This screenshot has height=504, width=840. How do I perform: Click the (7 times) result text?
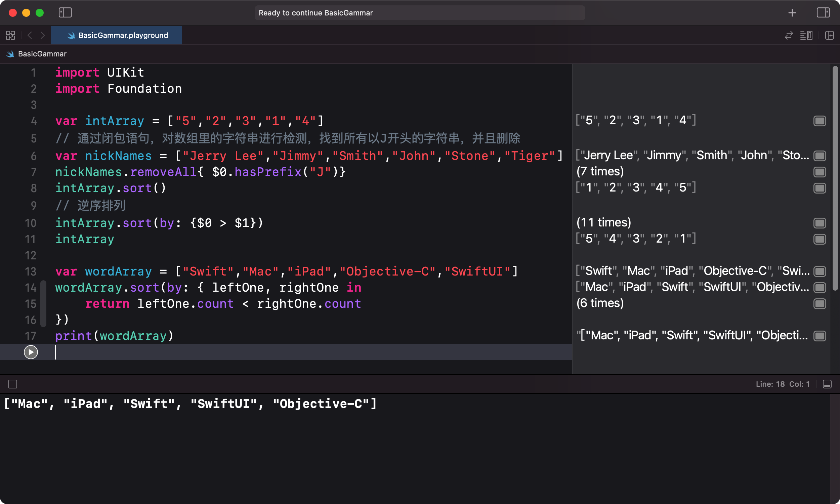point(600,171)
